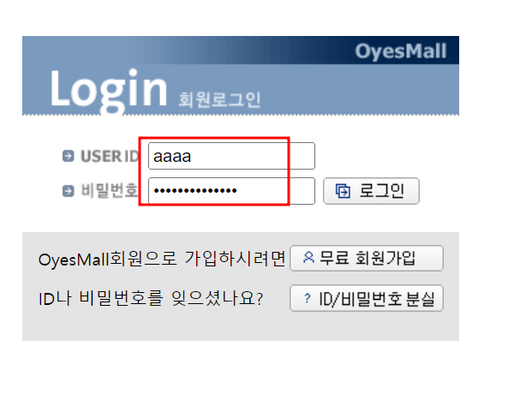
Task: Click the 회원로그인 subtitle text
Action: click(220, 99)
